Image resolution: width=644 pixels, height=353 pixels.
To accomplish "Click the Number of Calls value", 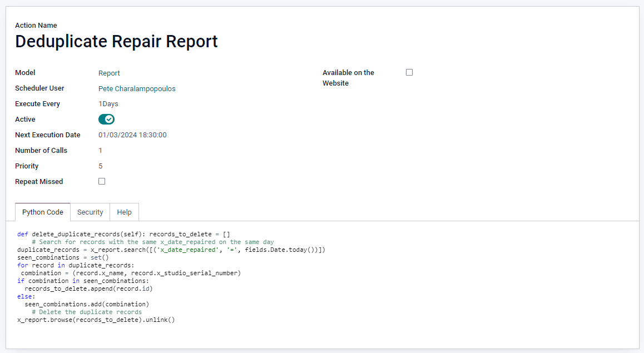I will (x=101, y=151).
